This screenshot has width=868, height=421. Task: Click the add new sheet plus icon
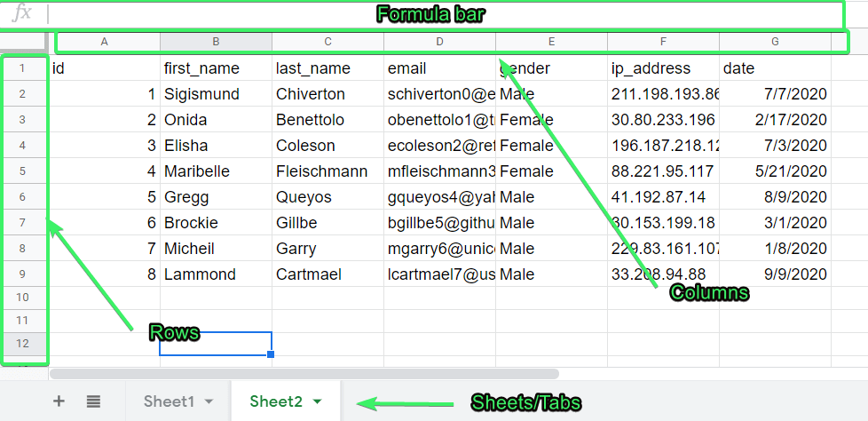tap(59, 401)
